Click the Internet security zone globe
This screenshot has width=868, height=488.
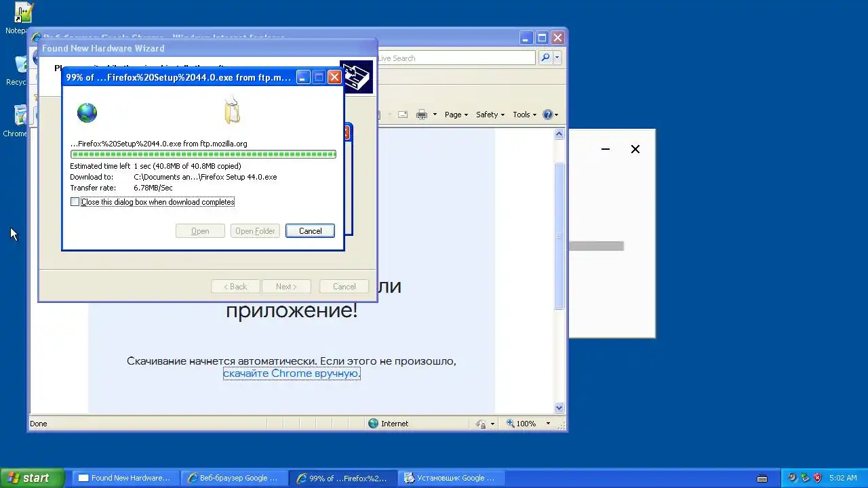pyautogui.click(x=373, y=424)
